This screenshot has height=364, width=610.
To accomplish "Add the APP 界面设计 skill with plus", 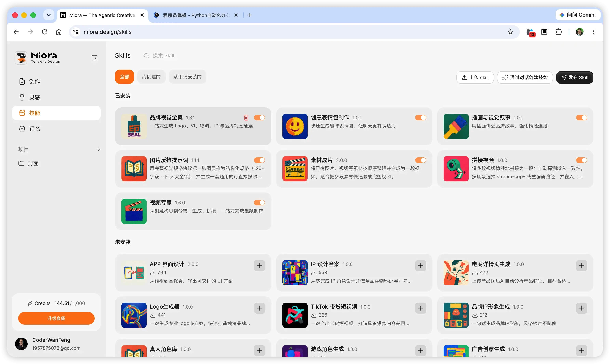I will 259,266.
